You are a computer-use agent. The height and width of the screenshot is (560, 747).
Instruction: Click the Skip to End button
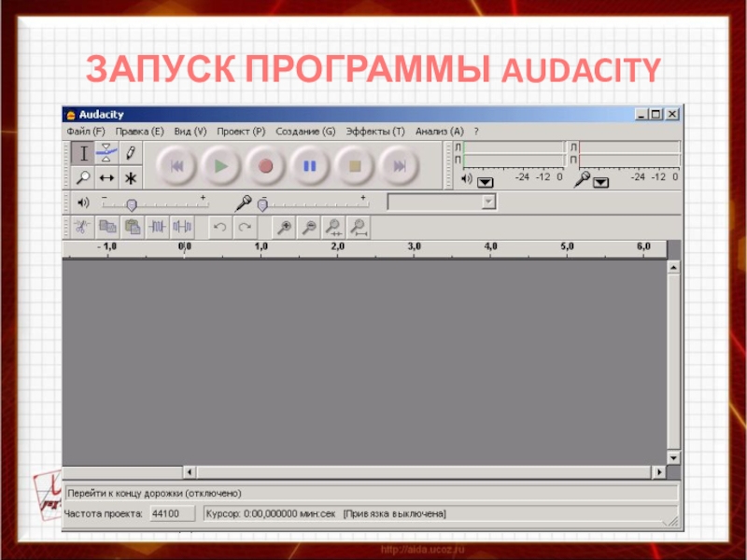pos(400,166)
